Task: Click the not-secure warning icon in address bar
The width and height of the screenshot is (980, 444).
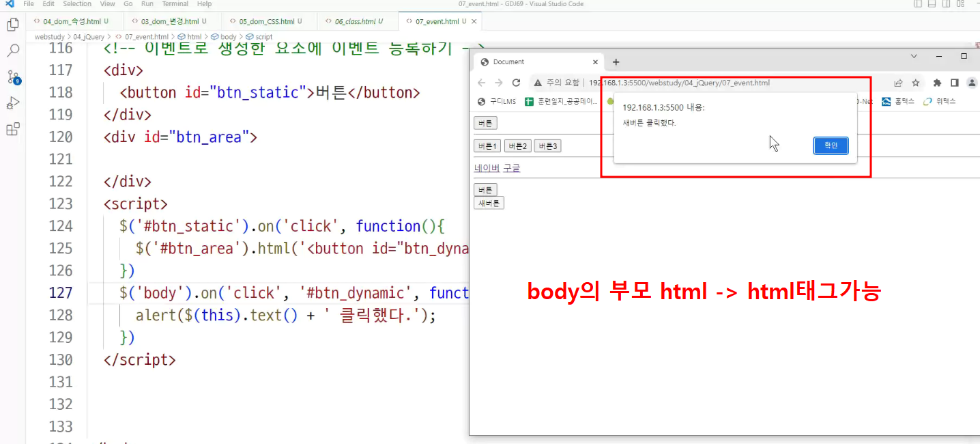Action: pyautogui.click(x=538, y=83)
